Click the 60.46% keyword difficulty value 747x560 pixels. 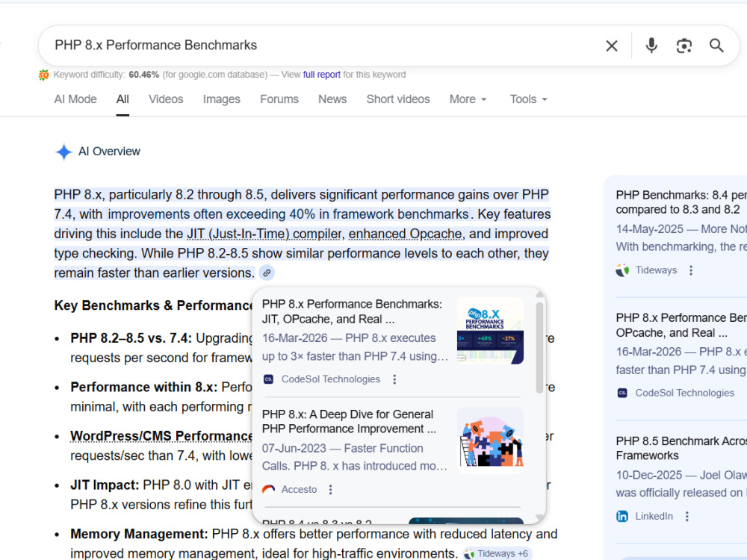click(144, 75)
